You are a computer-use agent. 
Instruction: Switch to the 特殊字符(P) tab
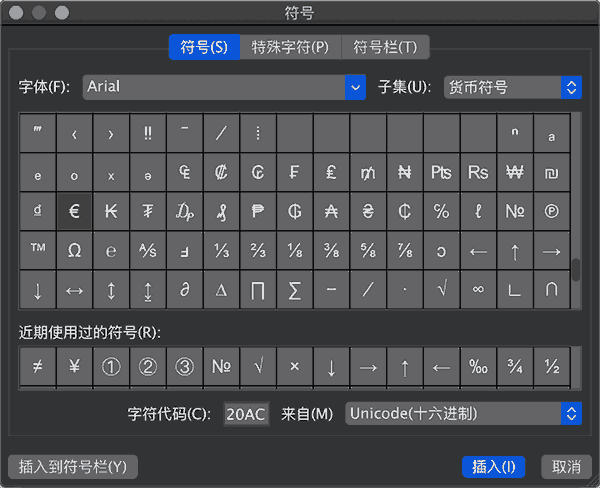point(290,47)
